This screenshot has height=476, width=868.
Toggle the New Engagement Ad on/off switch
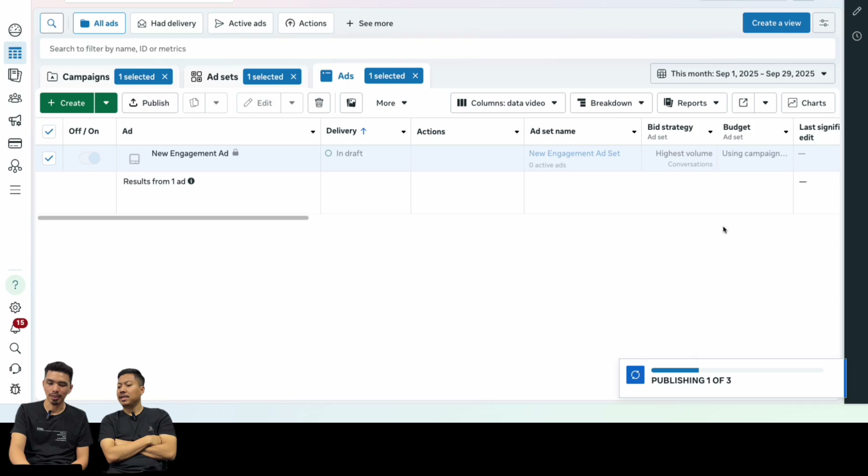click(90, 158)
